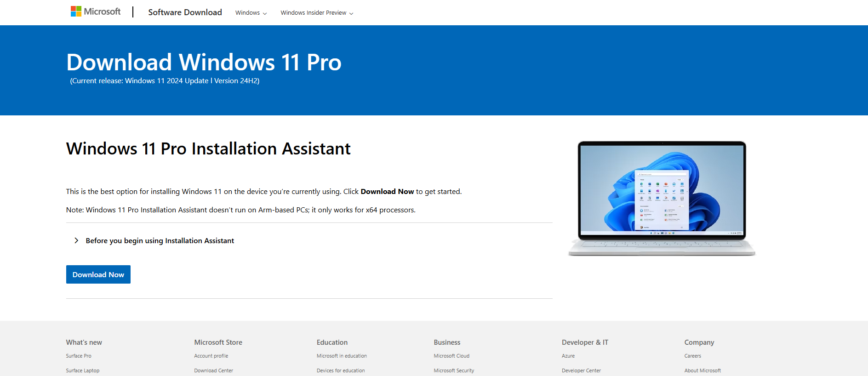The height and width of the screenshot is (376, 868).
Task: Open the Windows dropdown menu
Action: [251, 13]
